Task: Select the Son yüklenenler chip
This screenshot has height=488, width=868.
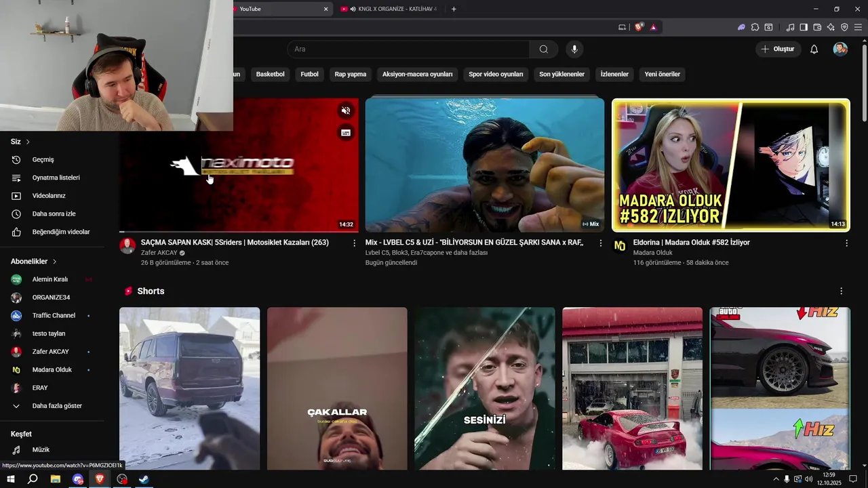Action: [x=561, y=74]
